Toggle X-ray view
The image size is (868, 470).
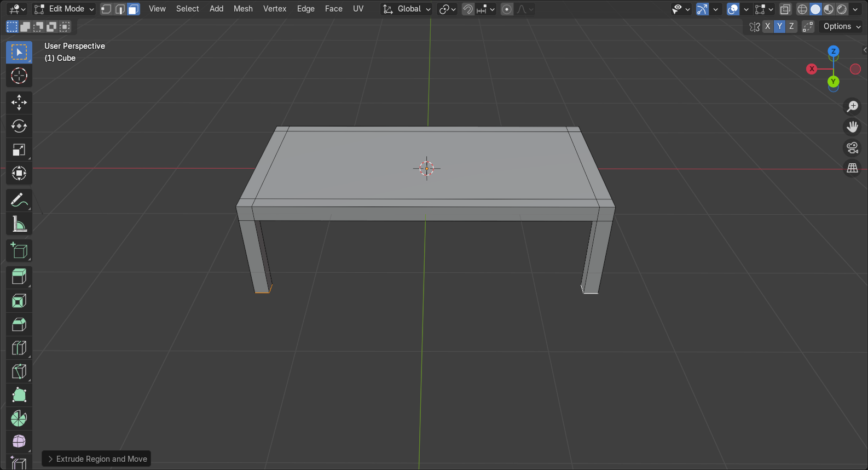coord(785,9)
